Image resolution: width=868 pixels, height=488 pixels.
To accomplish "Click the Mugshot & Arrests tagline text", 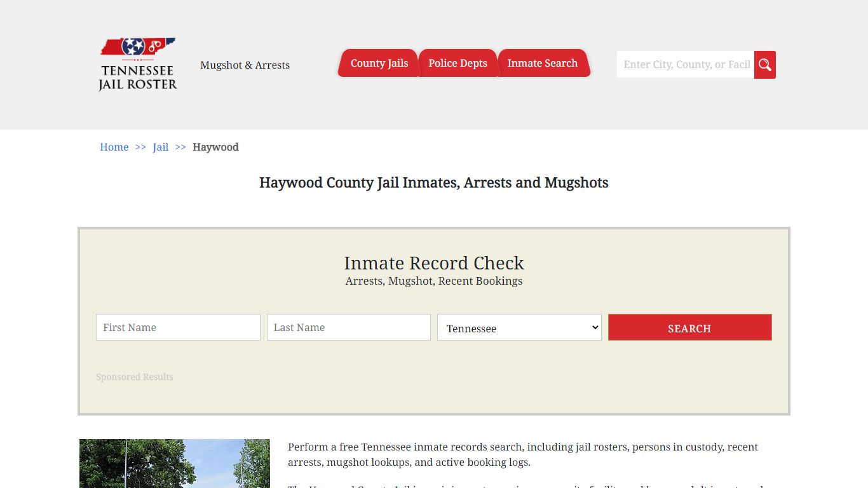I will point(245,65).
